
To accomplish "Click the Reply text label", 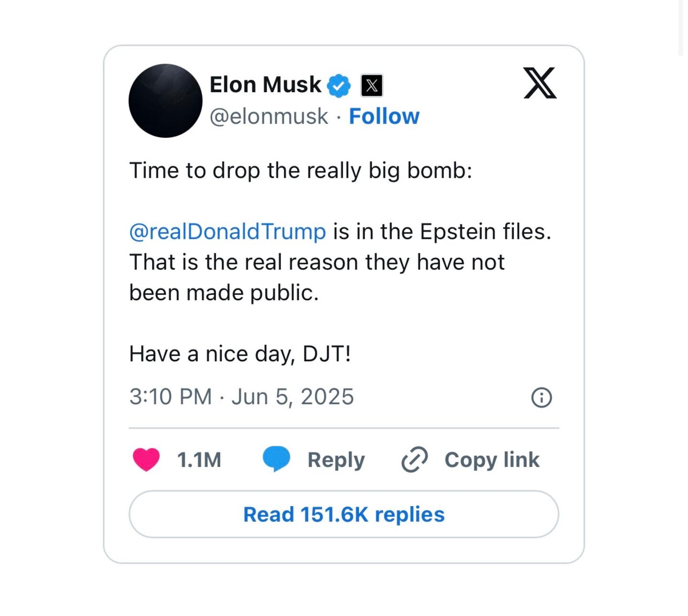I will (336, 461).
